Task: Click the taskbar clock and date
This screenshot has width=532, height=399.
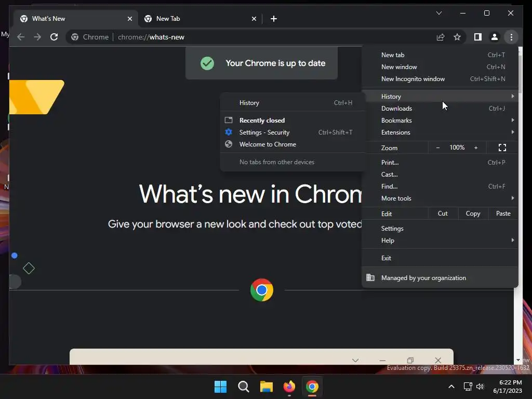Action: 508,387
